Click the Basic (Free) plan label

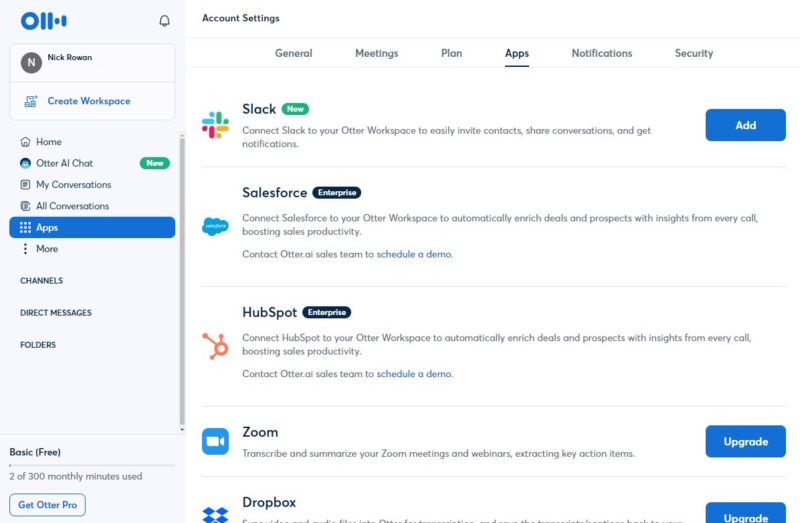tap(35, 452)
